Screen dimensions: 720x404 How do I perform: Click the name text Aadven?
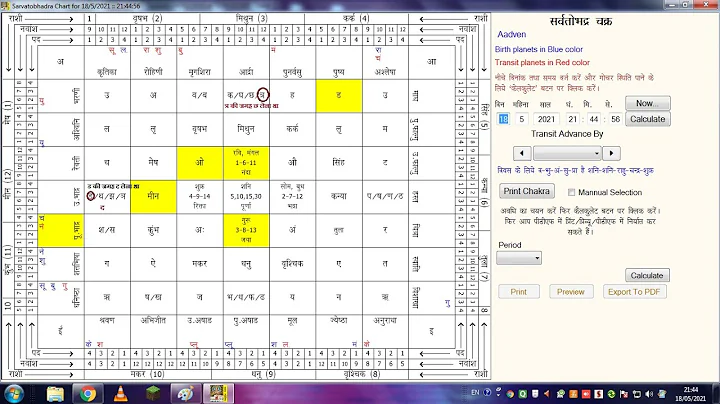pos(512,34)
